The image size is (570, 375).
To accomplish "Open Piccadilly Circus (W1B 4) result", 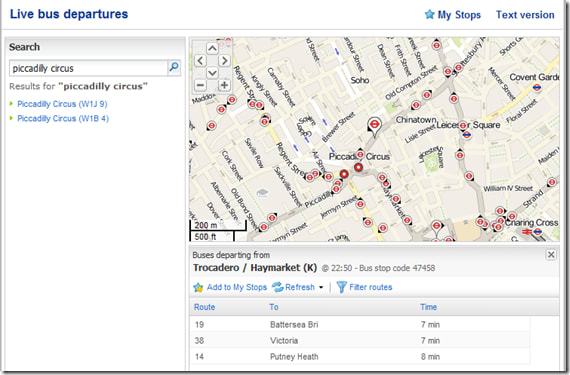I will click(63, 118).
